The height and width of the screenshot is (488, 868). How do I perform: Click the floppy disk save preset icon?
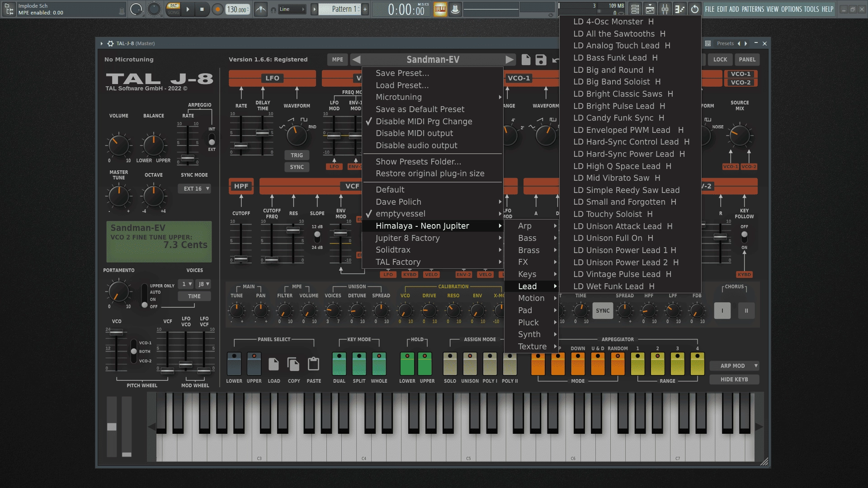point(541,60)
